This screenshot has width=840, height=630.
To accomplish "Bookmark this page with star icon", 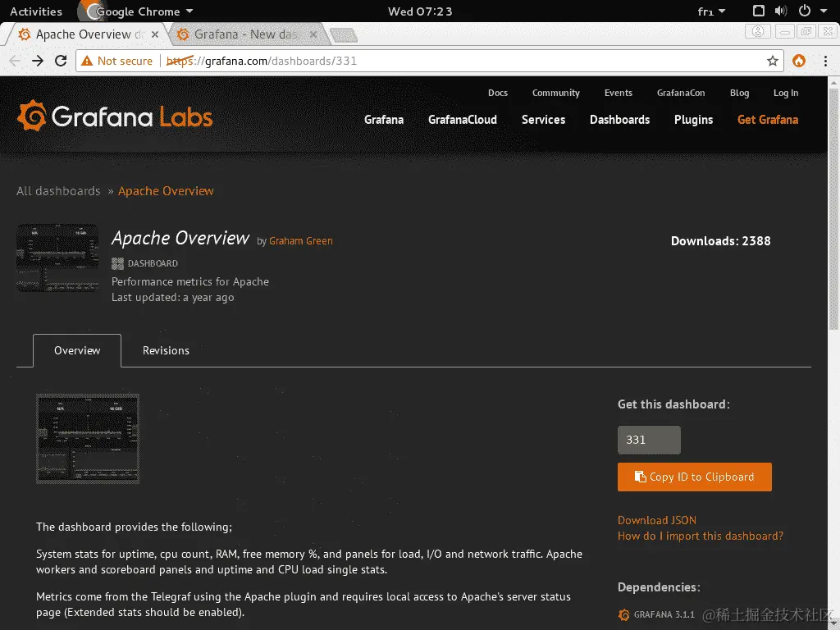I will [773, 61].
